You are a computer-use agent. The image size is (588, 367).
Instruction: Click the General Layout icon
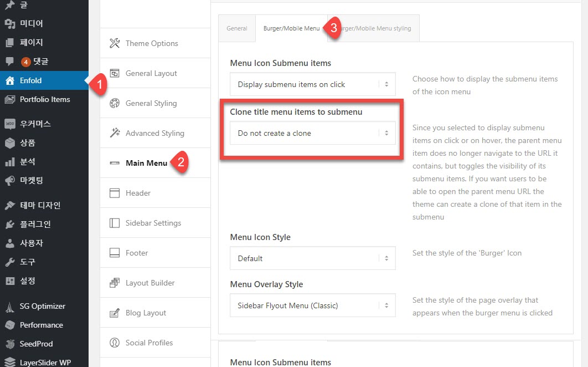pyautogui.click(x=115, y=73)
